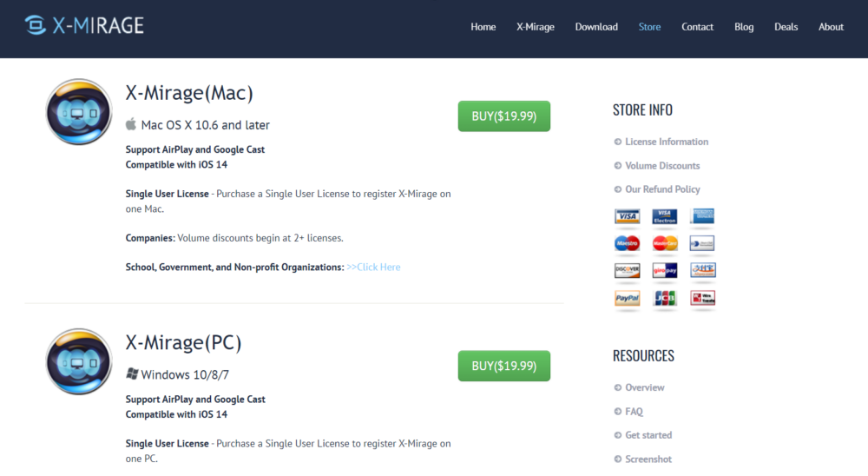This screenshot has width=868, height=476.
Task: Click the Windows logo beside Windows 10/8/7
Action: [132, 374]
